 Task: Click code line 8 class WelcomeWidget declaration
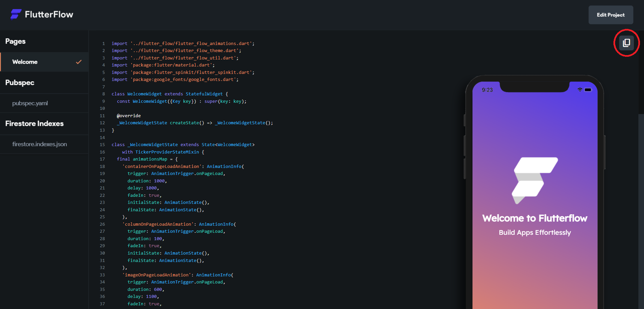[170, 94]
